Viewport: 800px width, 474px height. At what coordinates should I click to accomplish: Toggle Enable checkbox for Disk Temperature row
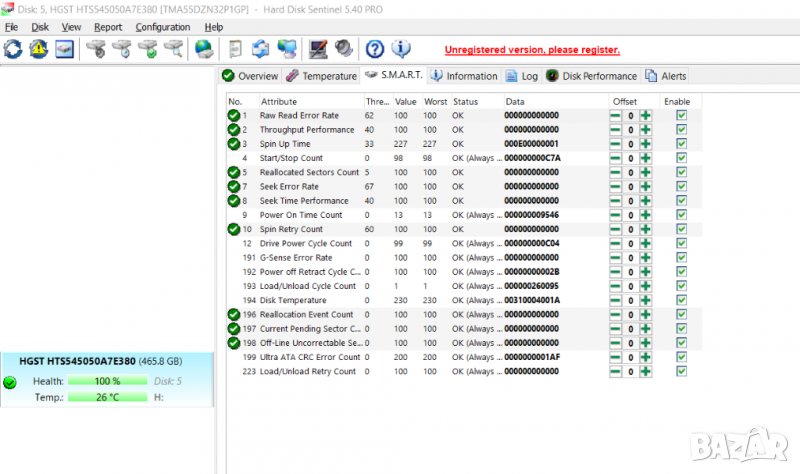tap(681, 300)
